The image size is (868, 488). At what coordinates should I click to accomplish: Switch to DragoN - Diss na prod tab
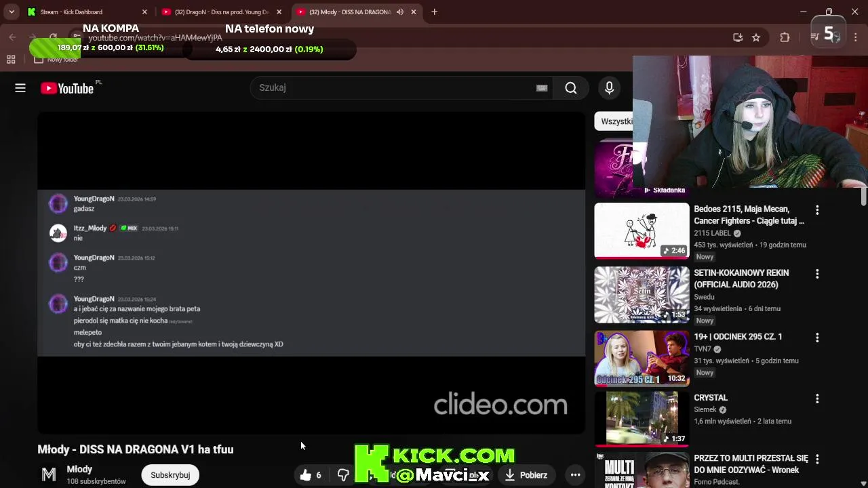[222, 12]
